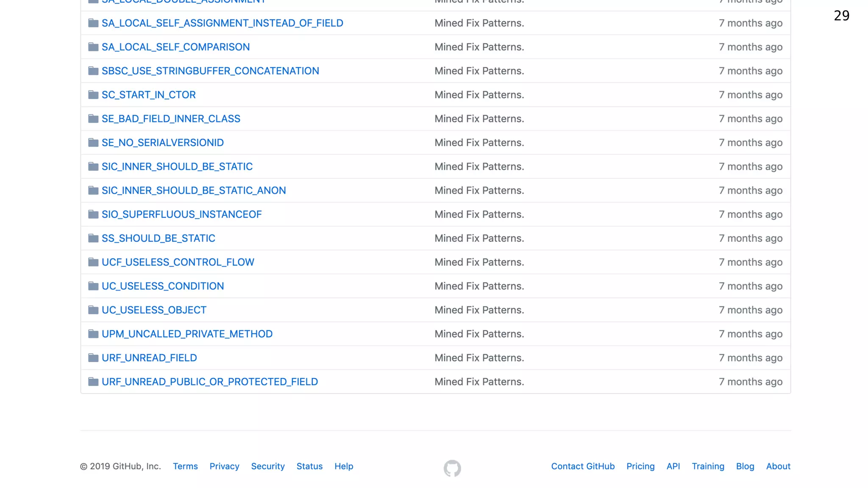This screenshot has height=488, width=868.
Task: Open the UPM_UNCALLED_PRIVATE_METHOD folder
Action: (x=187, y=334)
